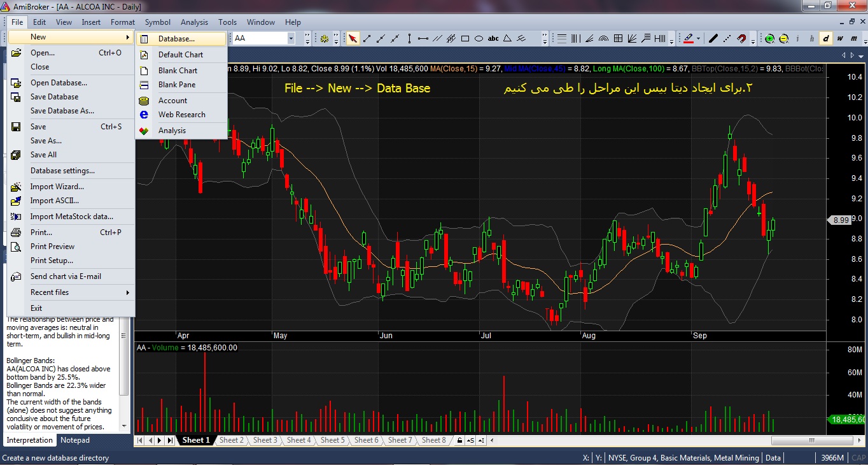Image resolution: width=868 pixels, height=465 pixels.
Task: Click the zoom in magnifier icon
Action: (x=769, y=38)
